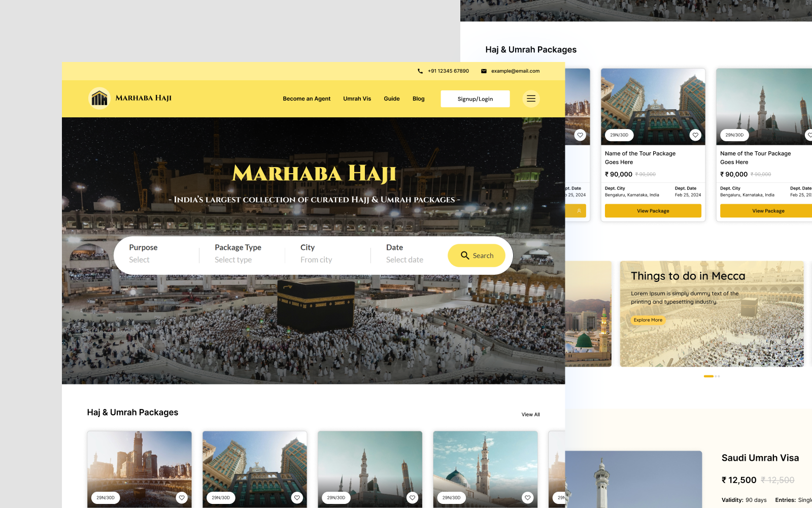The height and width of the screenshot is (508, 812).
Task: Select the Guide menu item
Action: click(391, 99)
